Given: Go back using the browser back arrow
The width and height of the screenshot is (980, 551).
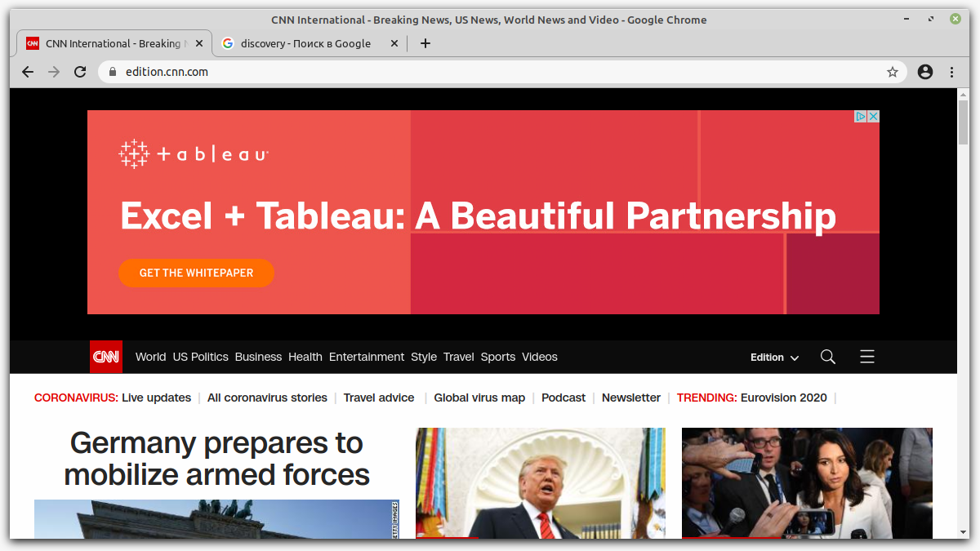Looking at the screenshot, I should point(28,72).
